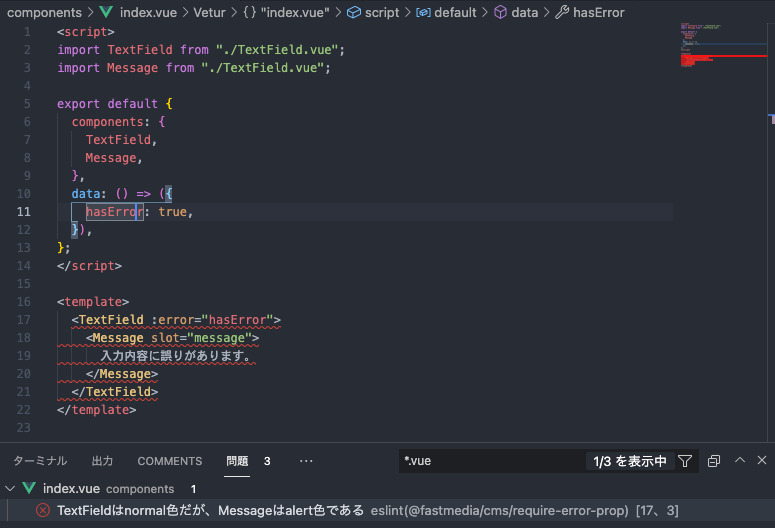Click Message import name on line 3
775x528 pixels.
click(x=132, y=68)
